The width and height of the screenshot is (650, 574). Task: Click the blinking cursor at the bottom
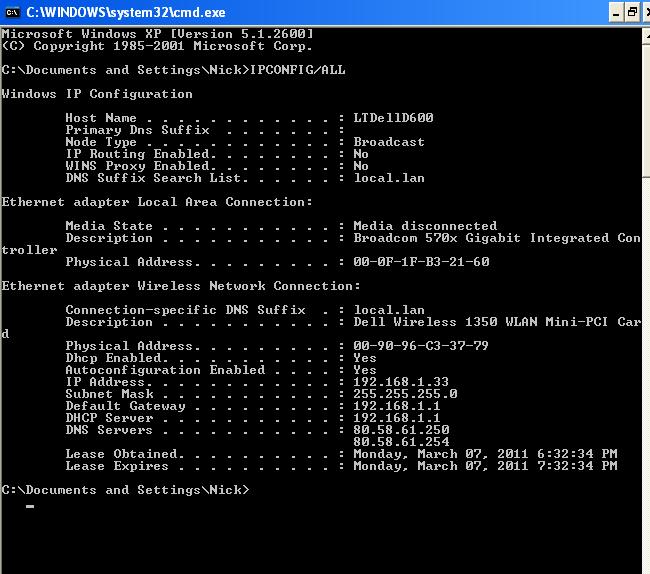pyautogui.click(x=30, y=507)
